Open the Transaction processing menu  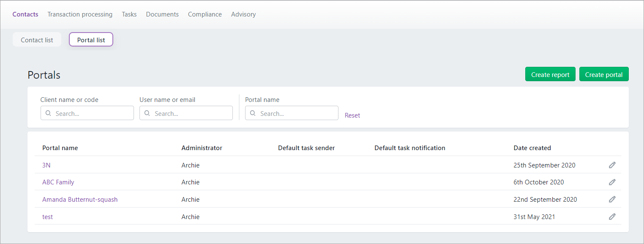click(80, 14)
